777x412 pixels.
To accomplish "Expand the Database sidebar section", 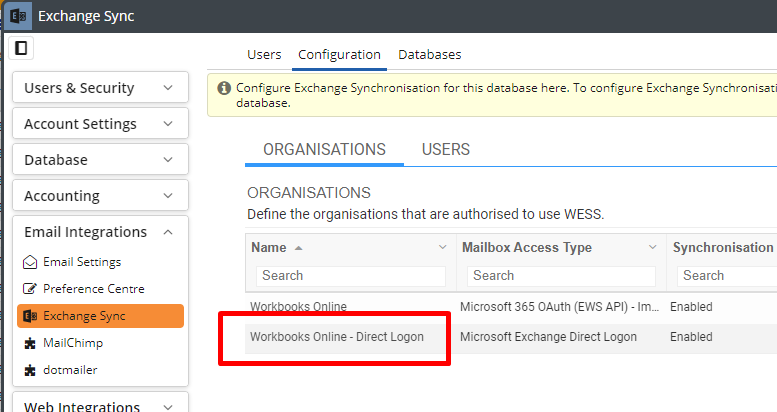I will (100, 160).
